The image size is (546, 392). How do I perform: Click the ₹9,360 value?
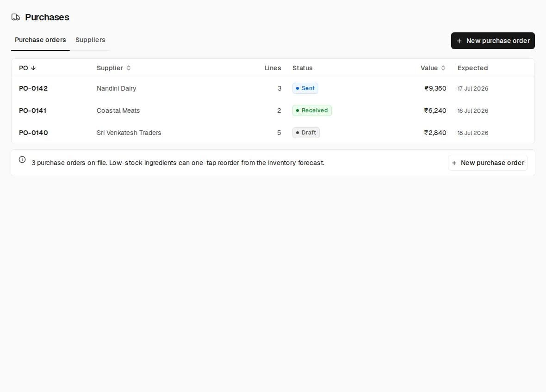click(435, 88)
